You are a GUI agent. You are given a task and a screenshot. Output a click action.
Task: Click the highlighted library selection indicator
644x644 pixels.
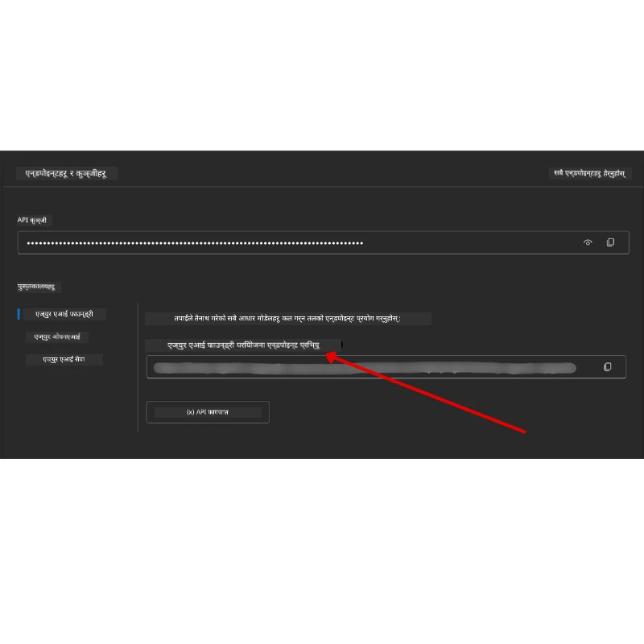[x=19, y=314]
